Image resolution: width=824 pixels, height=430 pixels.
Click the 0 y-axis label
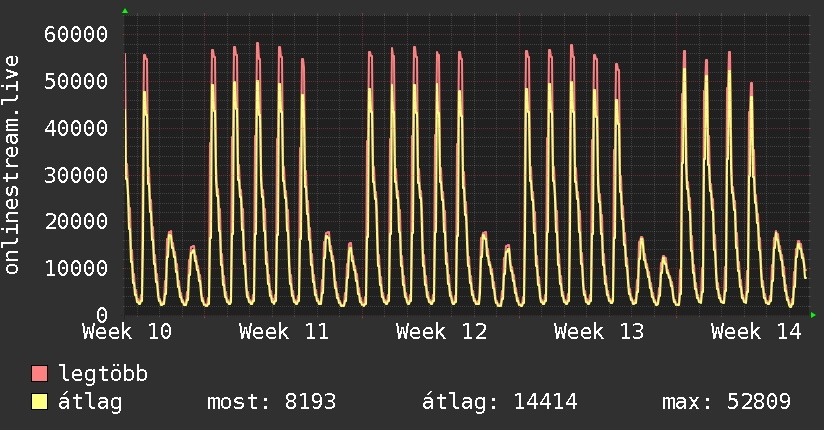pos(102,315)
